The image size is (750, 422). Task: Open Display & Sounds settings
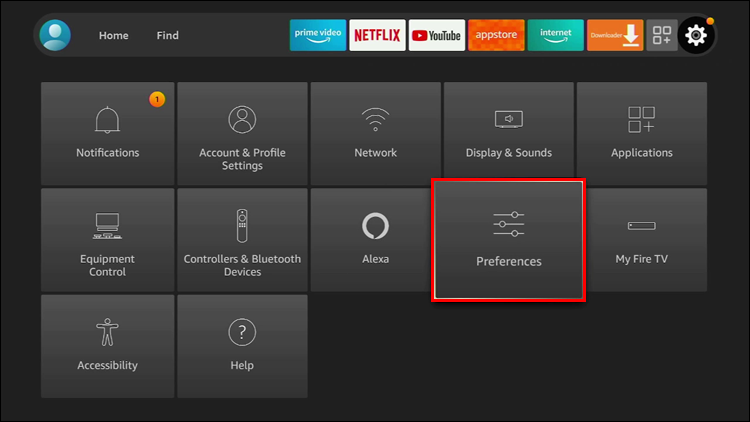pos(509,130)
